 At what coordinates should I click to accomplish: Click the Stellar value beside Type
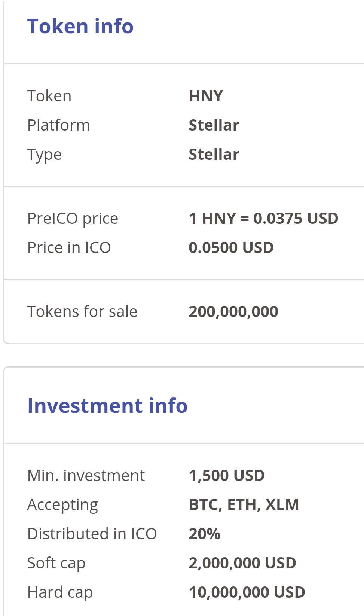tap(214, 155)
